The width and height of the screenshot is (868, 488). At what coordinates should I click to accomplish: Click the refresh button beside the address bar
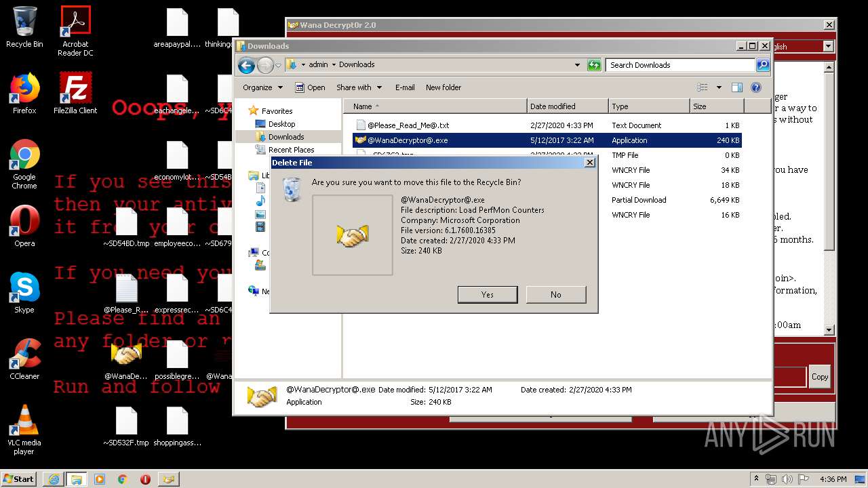tap(594, 65)
